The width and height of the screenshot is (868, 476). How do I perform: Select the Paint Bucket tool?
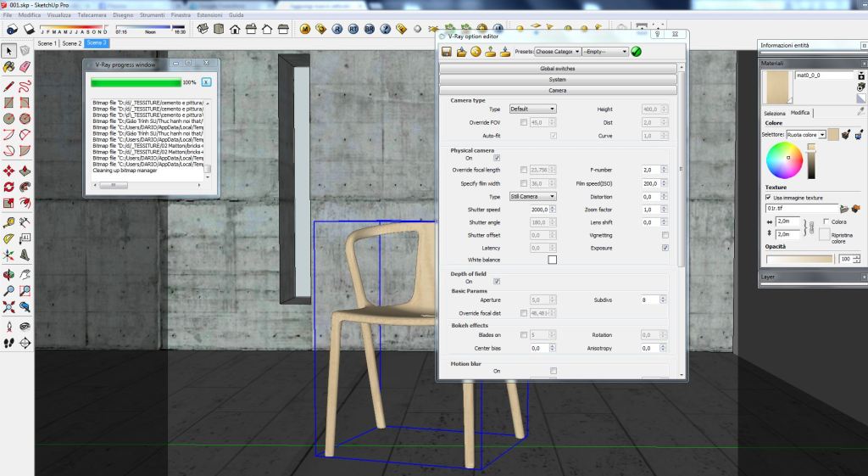click(8, 66)
